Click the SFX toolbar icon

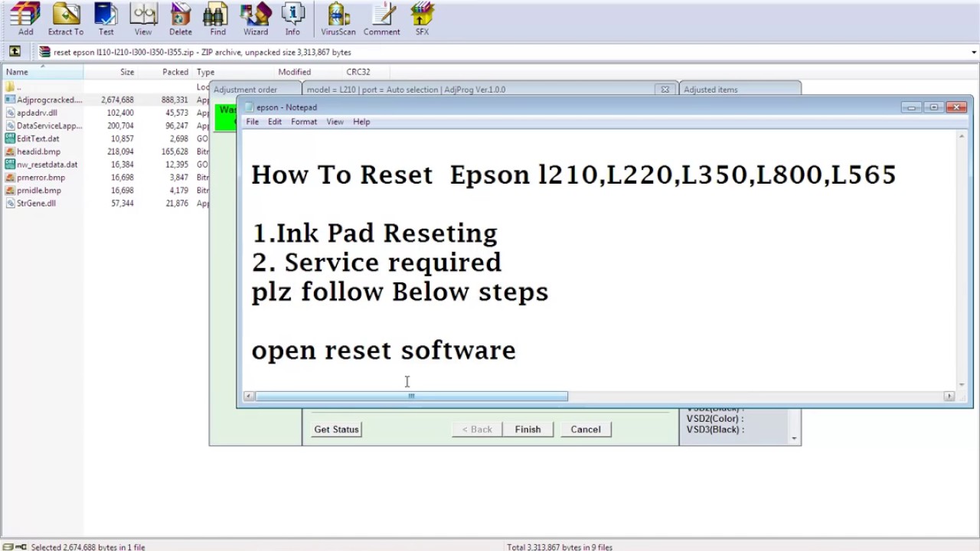point(422,18)
